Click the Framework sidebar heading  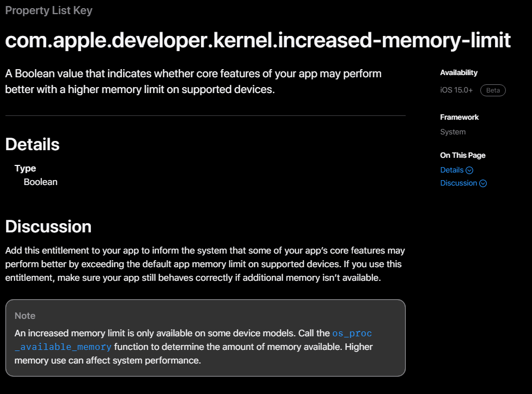tap(459, 117)
